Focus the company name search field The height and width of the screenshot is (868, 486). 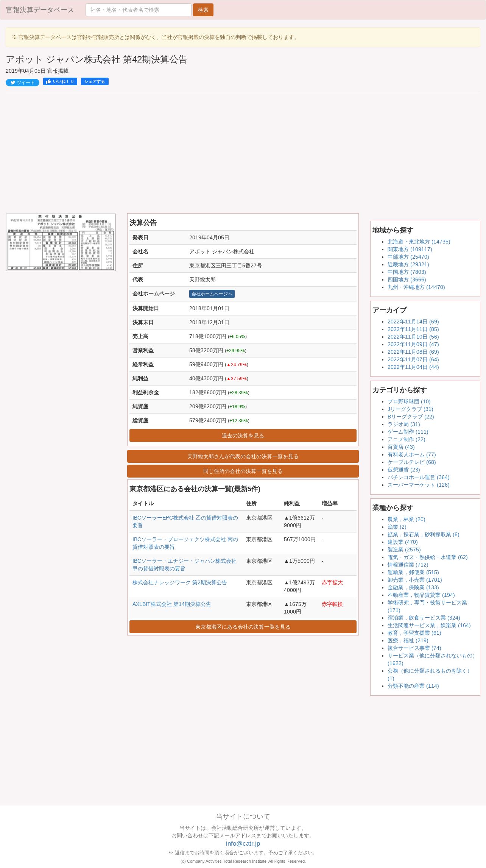[139, 10]
